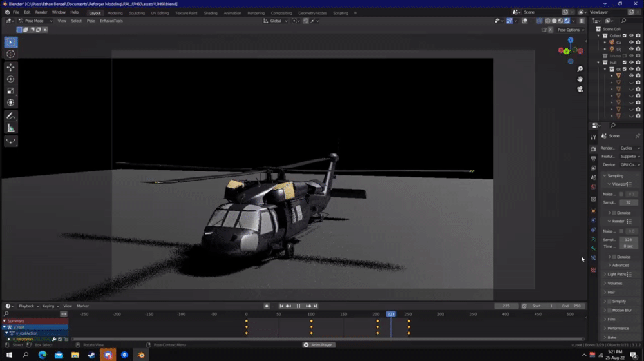Expand the Light Paths panel
Viewport: 644px width, 361px height.
(616, 274)
